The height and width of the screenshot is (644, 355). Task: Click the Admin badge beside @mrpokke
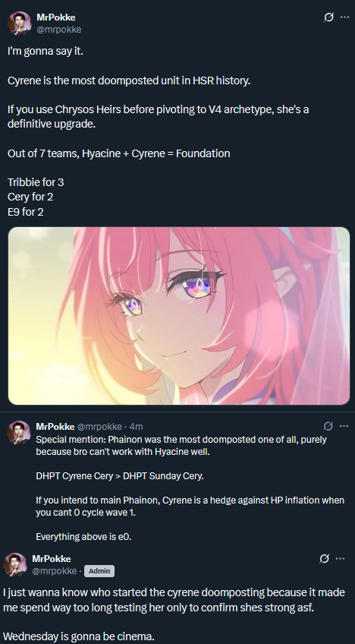point(99,571)
